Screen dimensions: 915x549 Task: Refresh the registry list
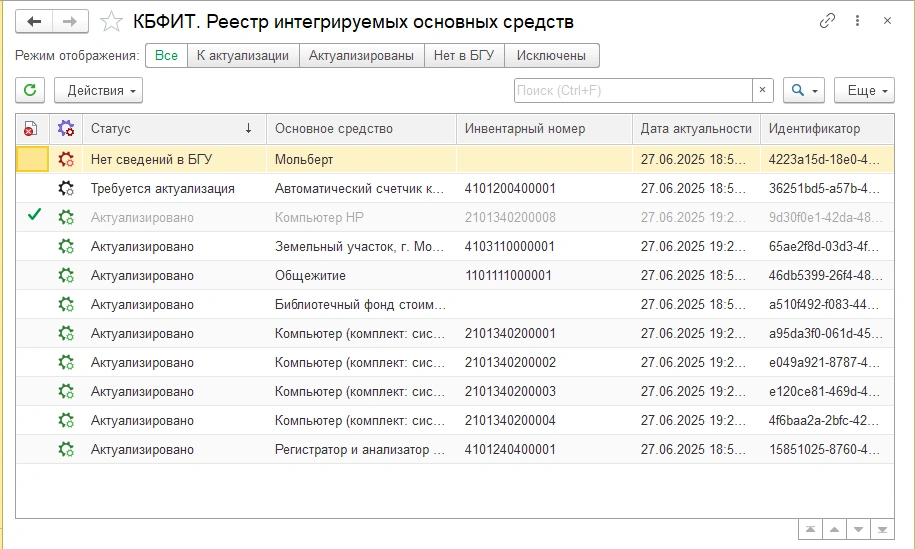coord(30,90)
